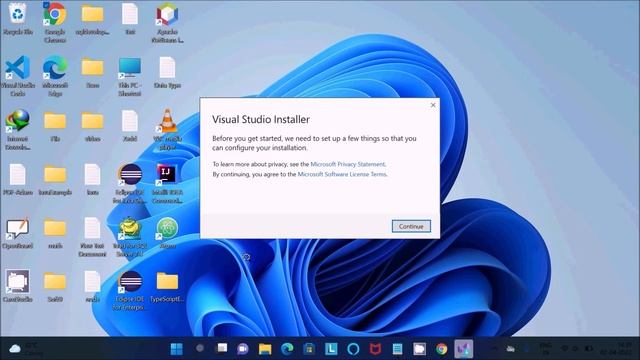Open the Microsoft Software License Terms link
The height and width of the screenshot is (360, 640).
[x=342, y=174]
